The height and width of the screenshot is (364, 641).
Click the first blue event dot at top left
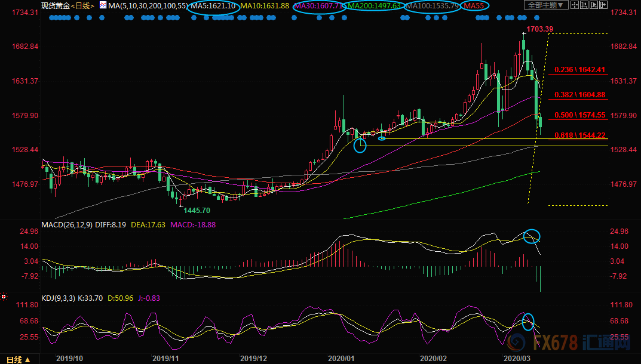[x=51, y=18]
